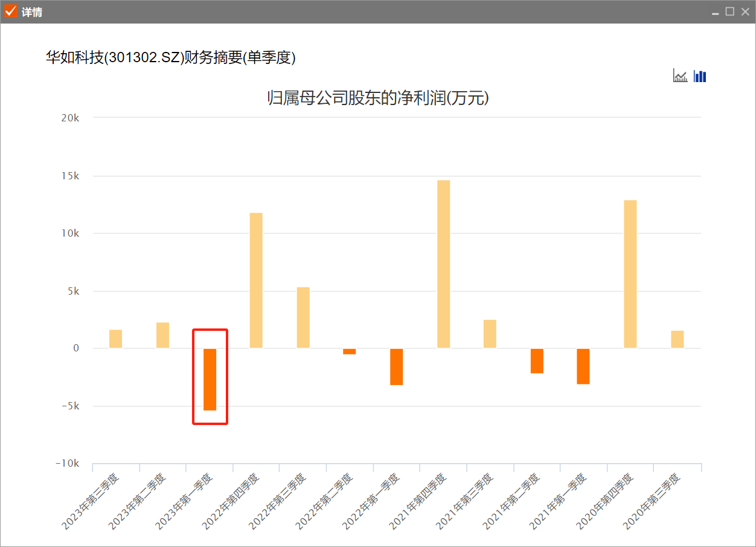The width and height of the screenshot is (756, 547).
Task: Click the 20k axis label
Action: tap(71, 118)
